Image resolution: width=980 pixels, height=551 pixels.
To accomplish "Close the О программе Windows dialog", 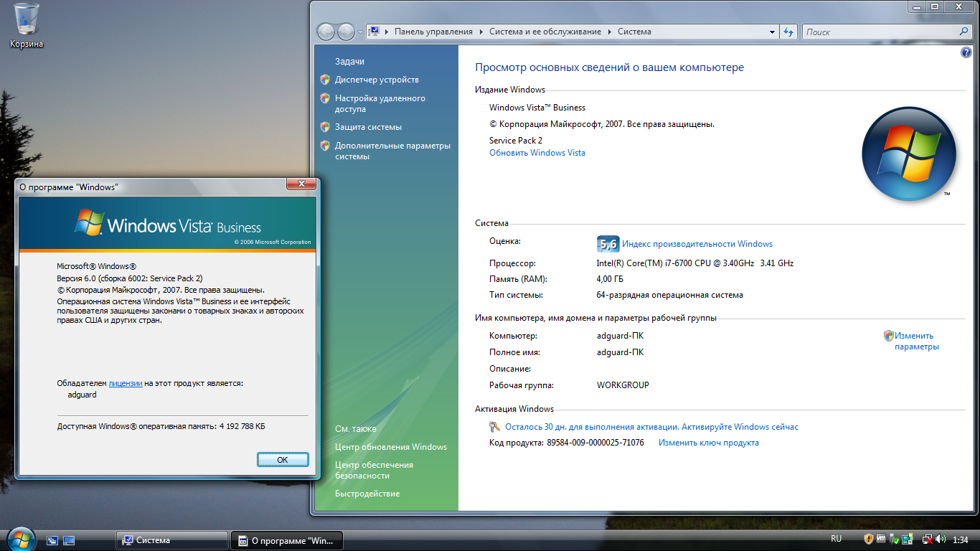I will click(x=301, y=184).
